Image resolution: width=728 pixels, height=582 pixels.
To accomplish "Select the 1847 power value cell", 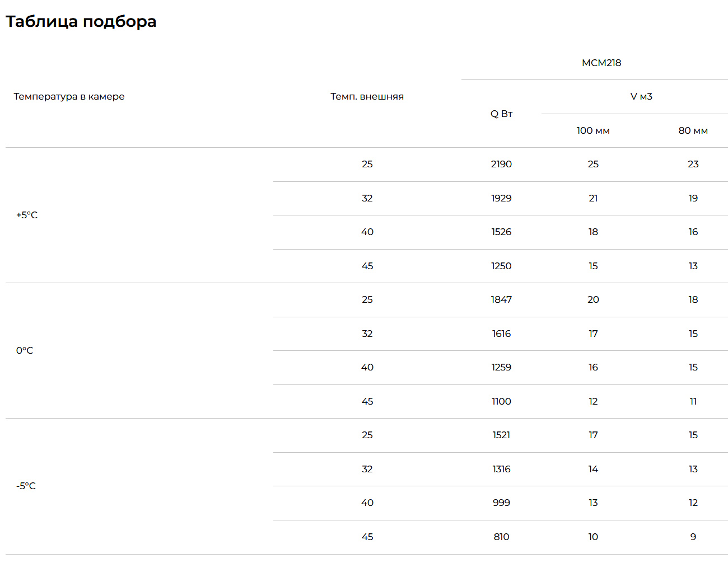I will pos(501,299).
